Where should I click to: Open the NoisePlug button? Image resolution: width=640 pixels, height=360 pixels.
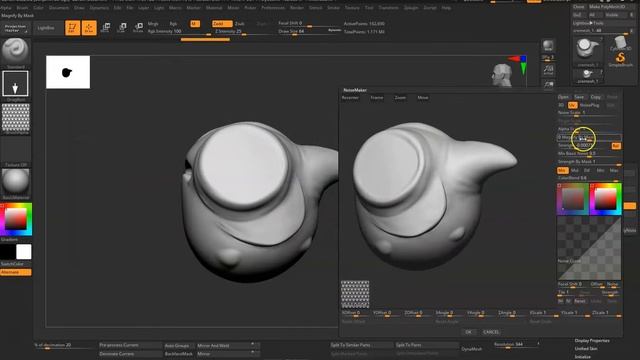coord(589,105)
